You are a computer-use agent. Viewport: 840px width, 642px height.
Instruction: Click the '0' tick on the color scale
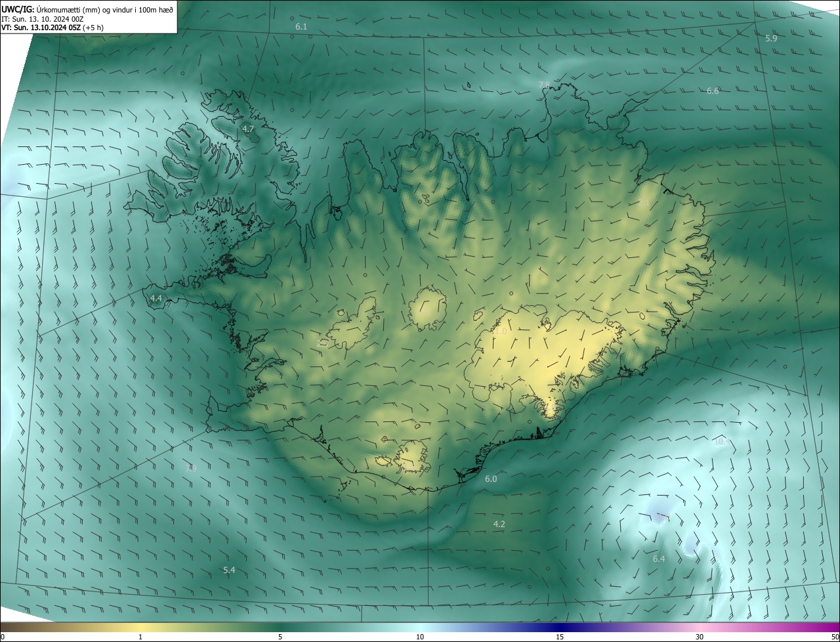(x=3, y=637)
